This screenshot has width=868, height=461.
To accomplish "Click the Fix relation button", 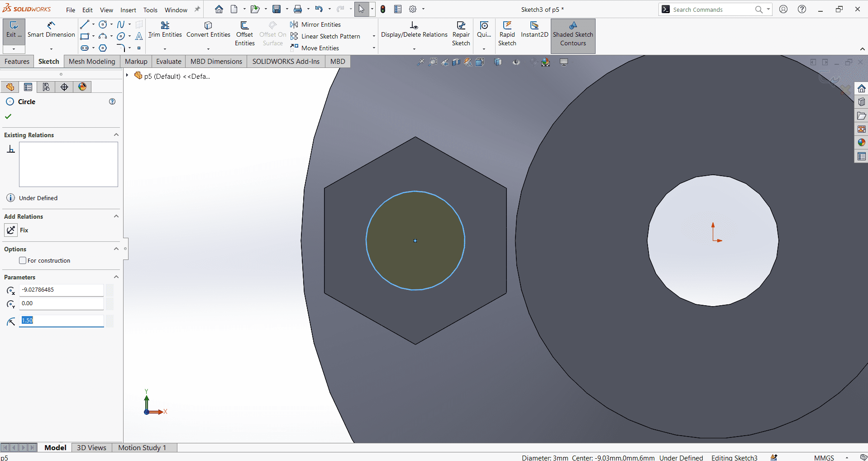I will coord(11,230).
